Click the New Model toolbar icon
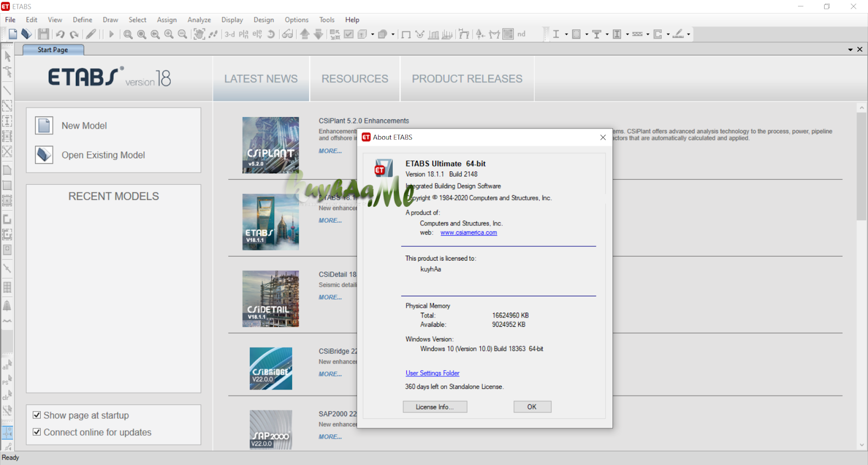 [x=12, y=34]
